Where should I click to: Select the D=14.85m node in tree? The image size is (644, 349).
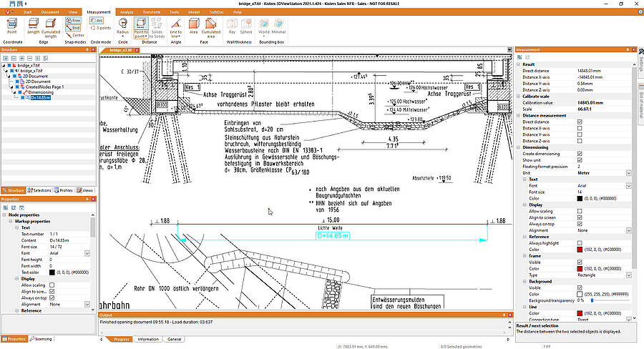pyautogui.click(x=40, y=98)
